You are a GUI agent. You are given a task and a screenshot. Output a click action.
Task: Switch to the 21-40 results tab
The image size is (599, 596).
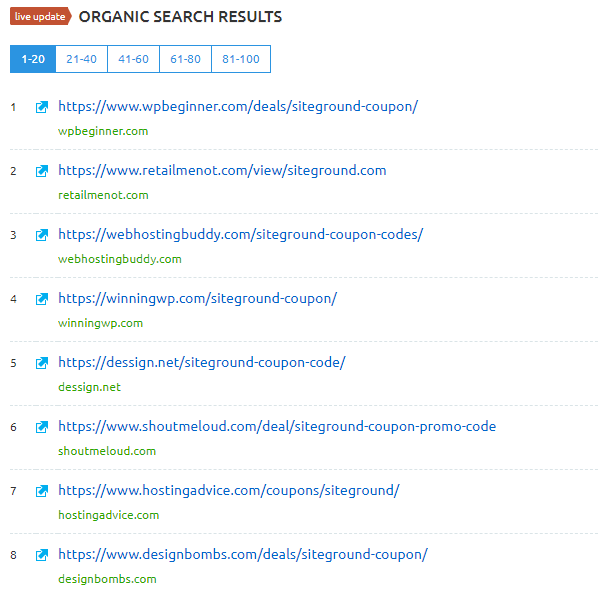[x=81, y=59]
